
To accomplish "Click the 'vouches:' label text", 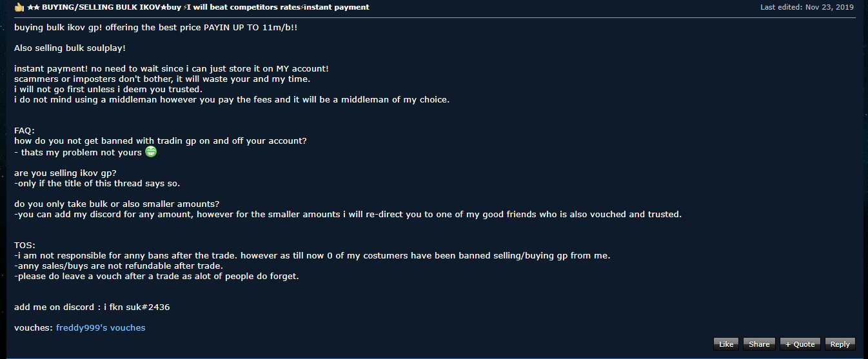I will pos(34,328).
